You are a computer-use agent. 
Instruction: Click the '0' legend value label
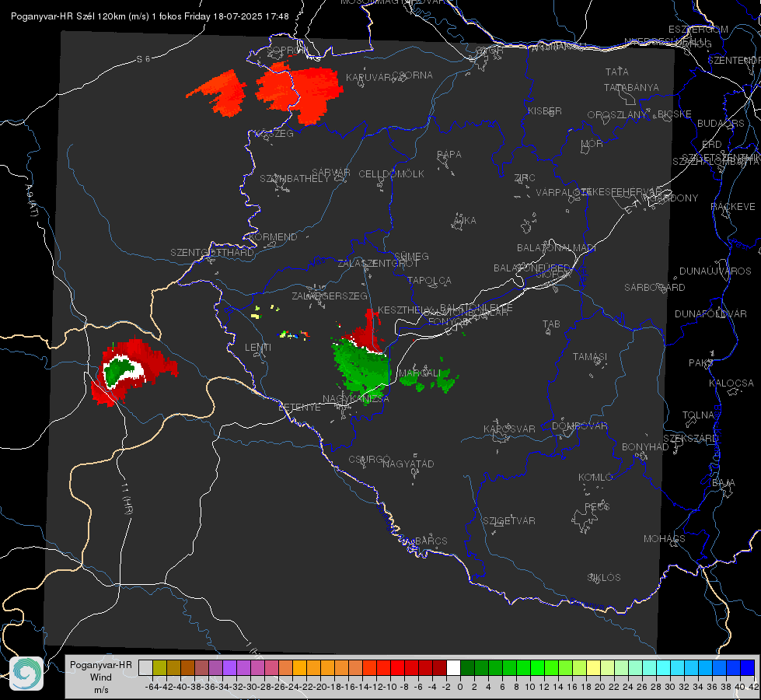point(460,687)
